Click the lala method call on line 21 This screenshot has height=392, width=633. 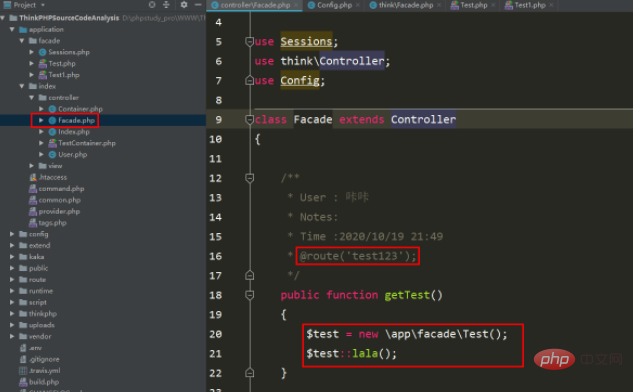click(x=365, y=354)
